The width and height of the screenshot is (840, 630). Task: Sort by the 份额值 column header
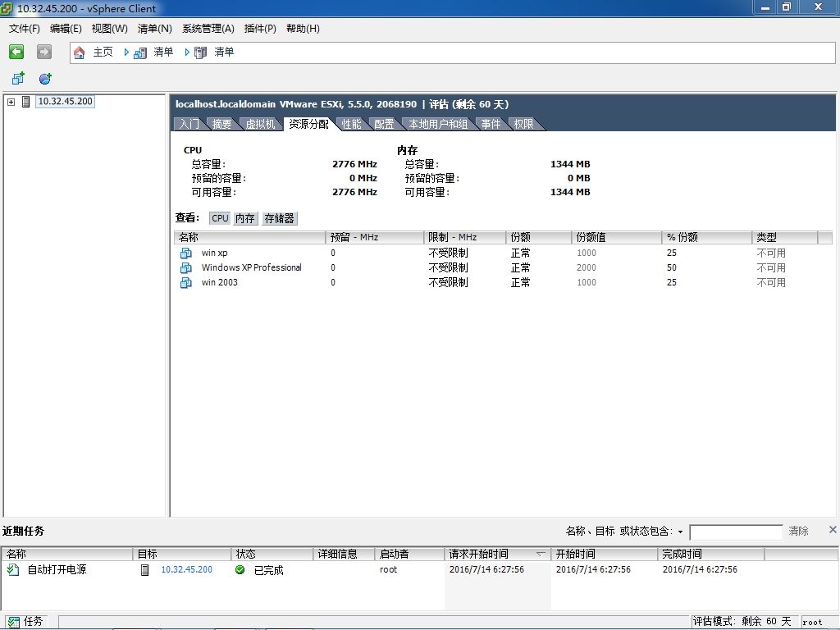616,237
